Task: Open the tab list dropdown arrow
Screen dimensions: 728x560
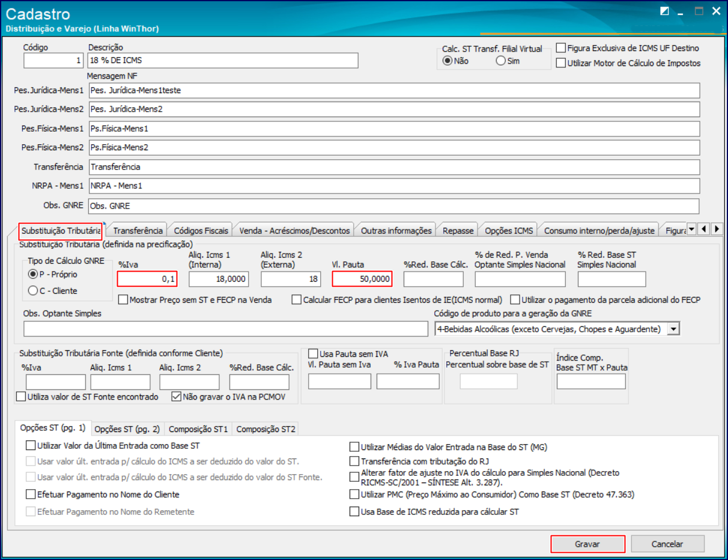Action: [x=691, y=229]
